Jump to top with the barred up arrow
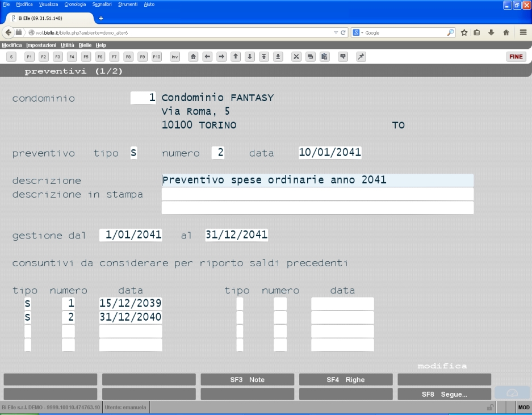This screenshot has width=532, height=415. coord(263,57)
